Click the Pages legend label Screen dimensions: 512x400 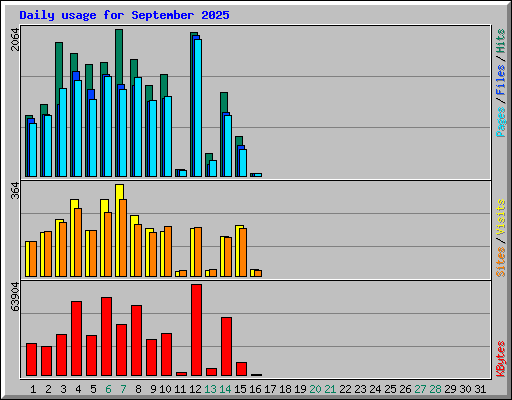tap(501, 122)
